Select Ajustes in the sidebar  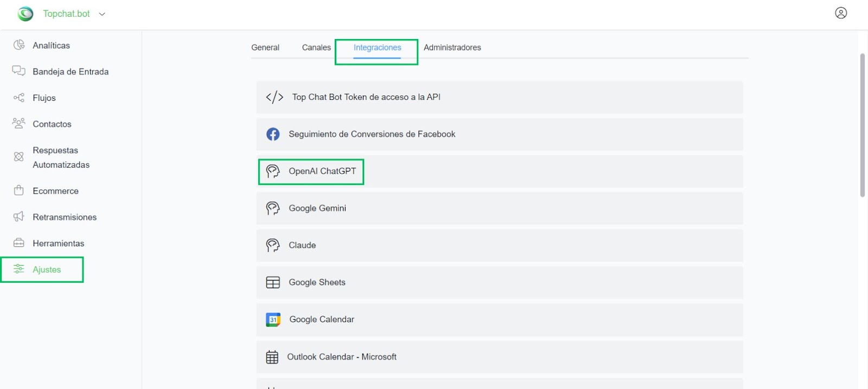(47, 270)
